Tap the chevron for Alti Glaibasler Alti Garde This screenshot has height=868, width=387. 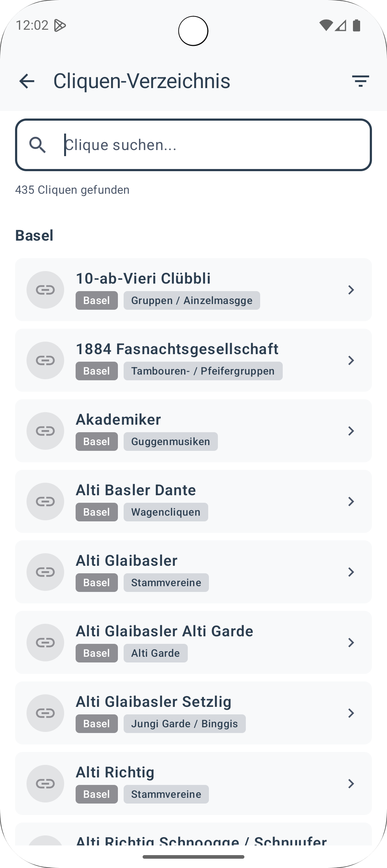click(351, 642)
